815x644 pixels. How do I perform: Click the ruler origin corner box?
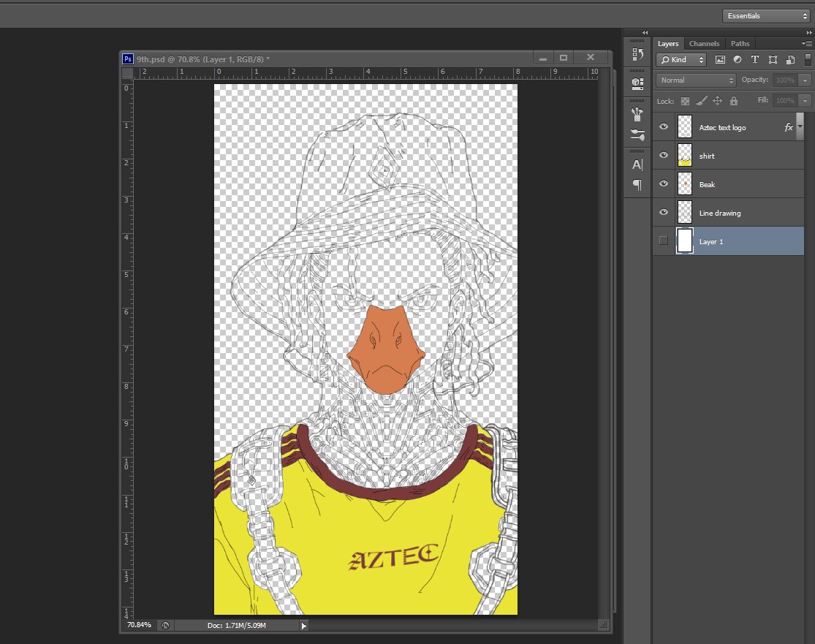click(x=127, y=73)
